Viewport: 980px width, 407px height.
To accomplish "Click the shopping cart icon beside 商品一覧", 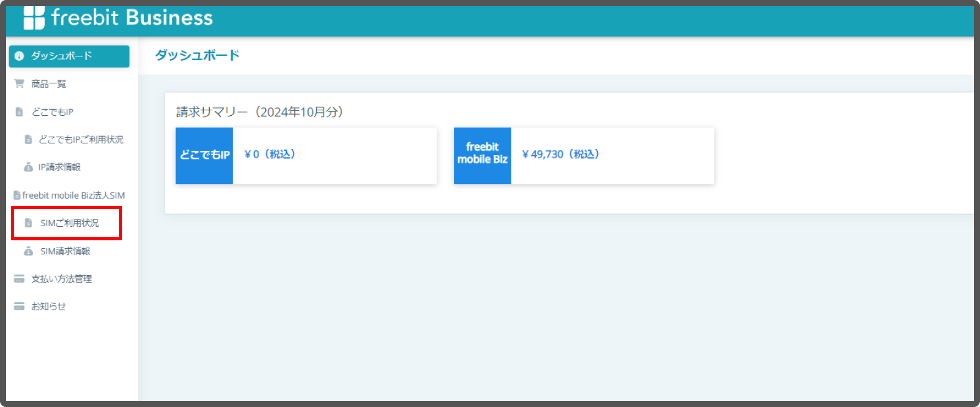I will (x=19, y=83).
